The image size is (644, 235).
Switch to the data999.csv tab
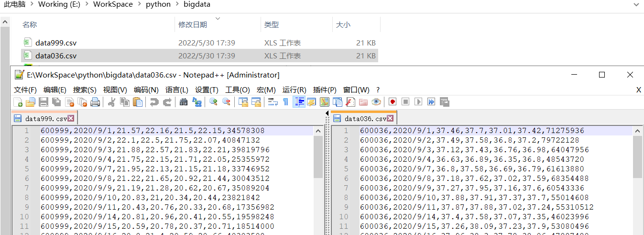pyautogui.click(x=45, y=118)
